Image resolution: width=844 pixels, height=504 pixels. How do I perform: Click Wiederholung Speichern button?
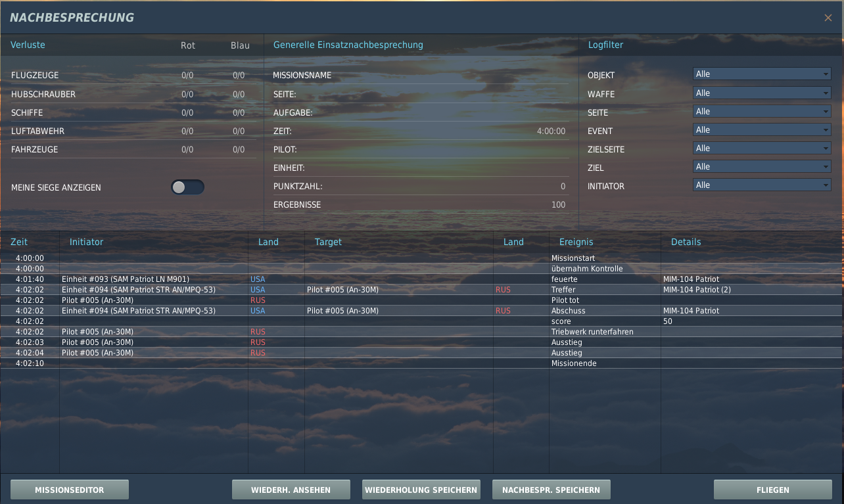pos(421,490)
